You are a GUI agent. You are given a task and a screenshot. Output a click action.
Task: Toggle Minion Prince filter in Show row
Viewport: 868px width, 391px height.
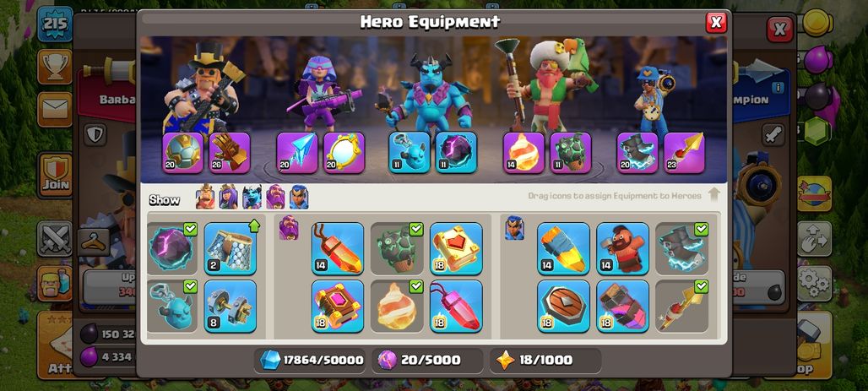252,197
